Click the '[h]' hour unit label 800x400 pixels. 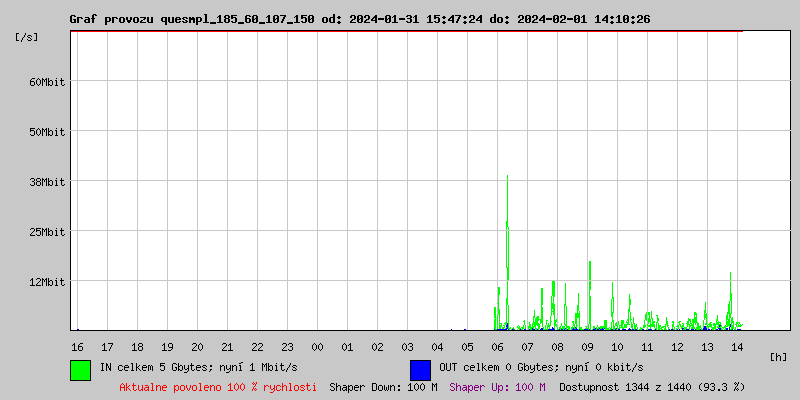click(778, 356)
